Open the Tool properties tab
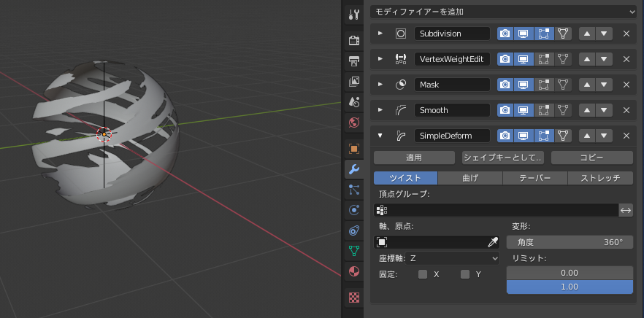The width and height of the screenshot is (644, 318). click(353, 15)
